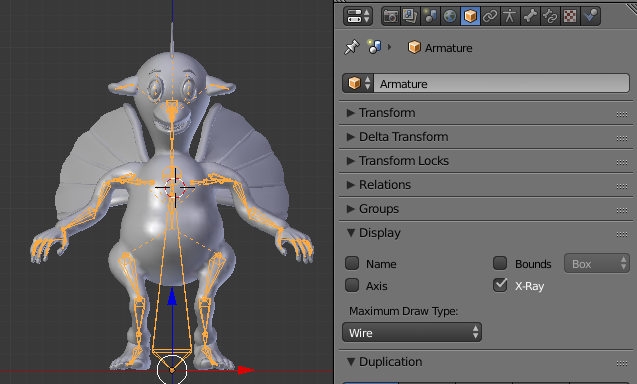Click the blue Z-axis manipulator arrow
Image resolution: width=637 pixels, height=384 pixels.
tap(172, 296)
